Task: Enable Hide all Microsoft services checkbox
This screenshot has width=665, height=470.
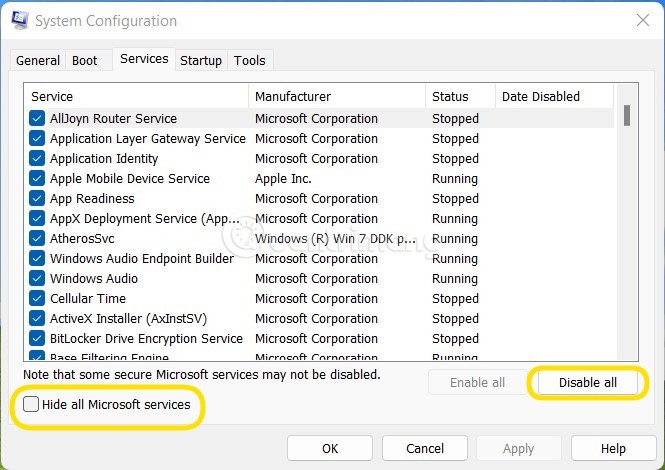Action: tap(32, 405)
